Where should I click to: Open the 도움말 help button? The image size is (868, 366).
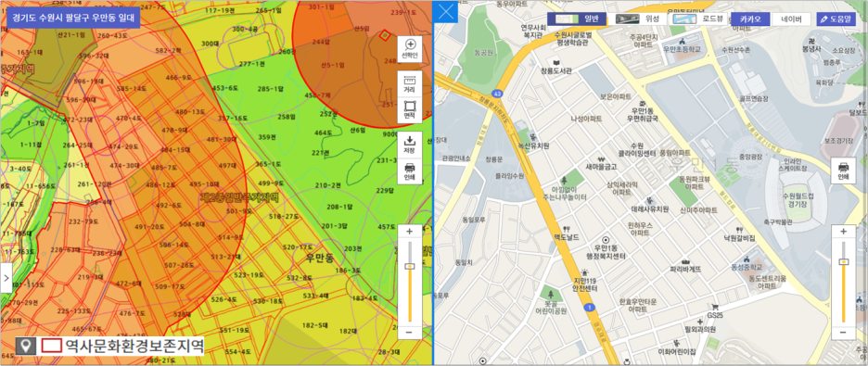coord(836,19)
